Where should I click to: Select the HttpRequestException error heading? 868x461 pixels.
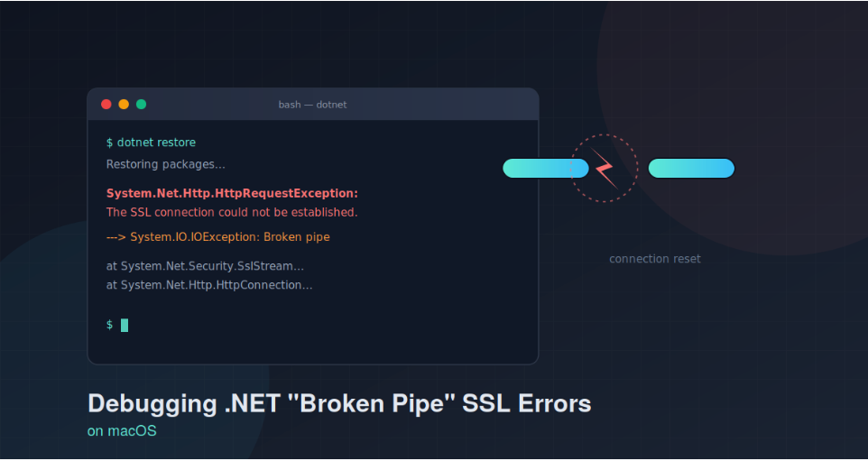coord(233,194)
